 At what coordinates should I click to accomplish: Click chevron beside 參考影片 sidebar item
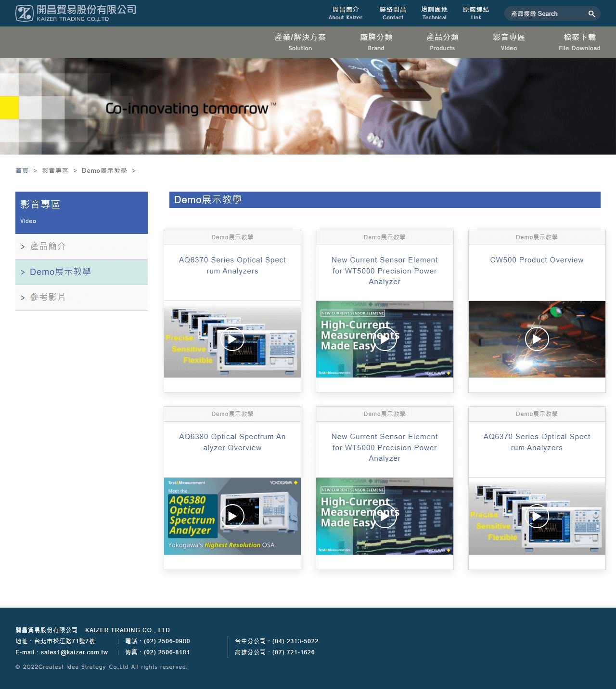[23, 298]
